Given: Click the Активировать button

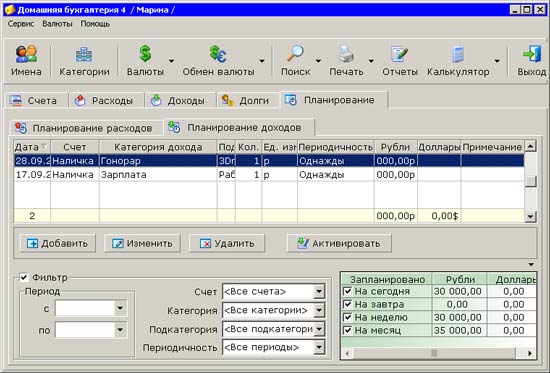Looking at the screenshot, I should coord(339,243).
